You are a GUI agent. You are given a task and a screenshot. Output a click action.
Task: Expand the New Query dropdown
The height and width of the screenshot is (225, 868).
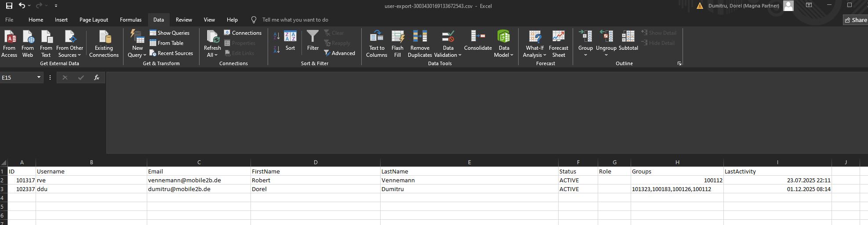[137, 55]
